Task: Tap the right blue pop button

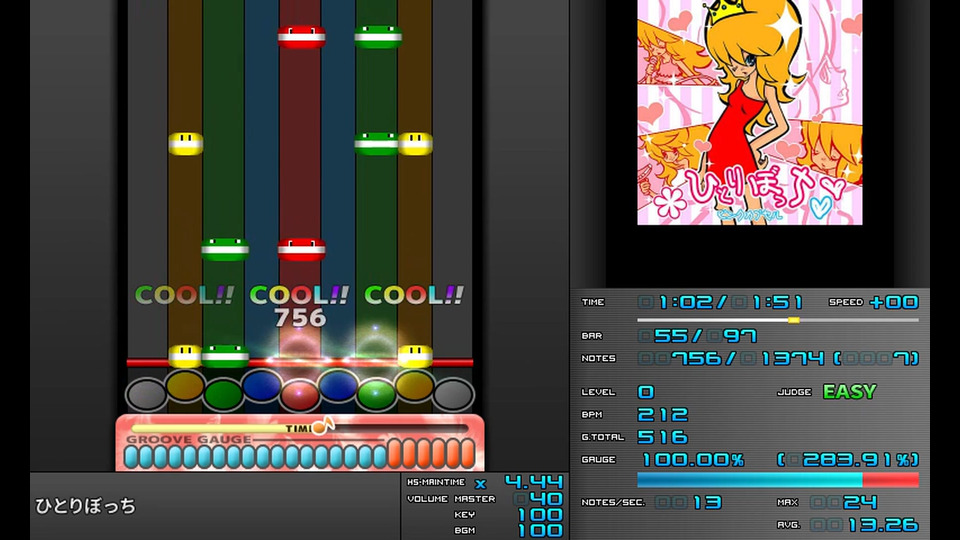Action: 338,386
